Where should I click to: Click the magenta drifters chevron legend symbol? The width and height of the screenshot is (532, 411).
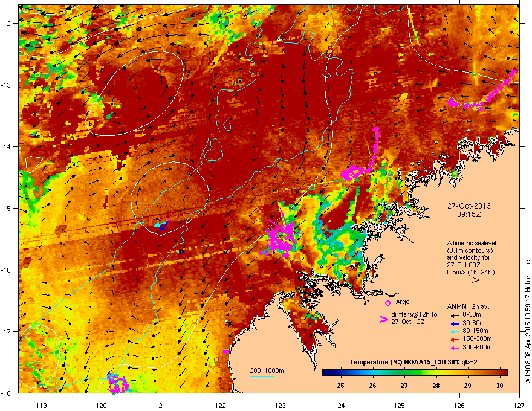[x=383, y=319]
